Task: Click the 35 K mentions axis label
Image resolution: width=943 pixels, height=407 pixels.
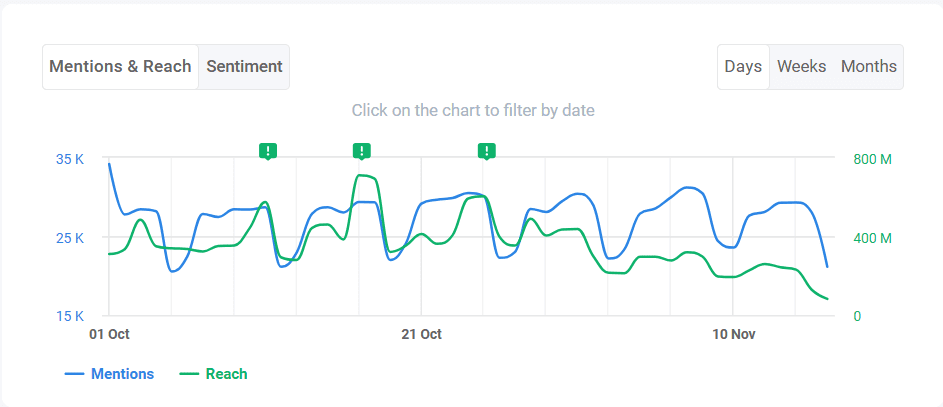Action: pos(71,159)
